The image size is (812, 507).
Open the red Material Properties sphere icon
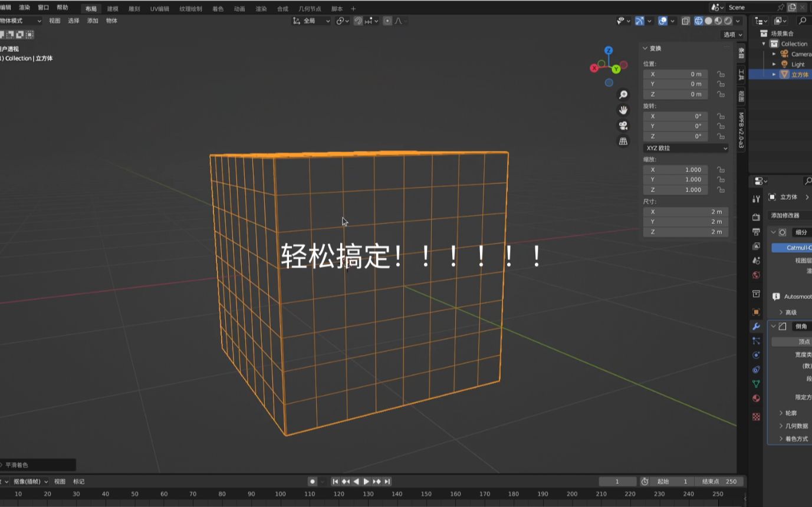pos(756,398)
